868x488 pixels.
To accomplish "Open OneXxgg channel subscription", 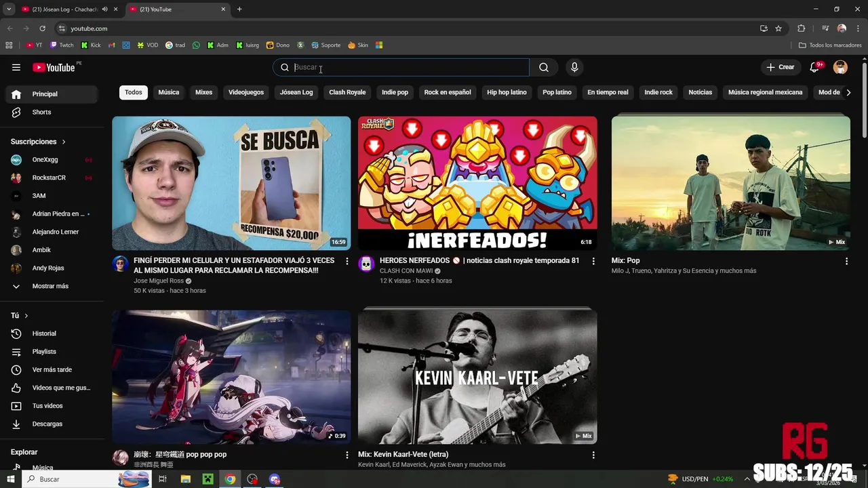I will click(52, 160).
